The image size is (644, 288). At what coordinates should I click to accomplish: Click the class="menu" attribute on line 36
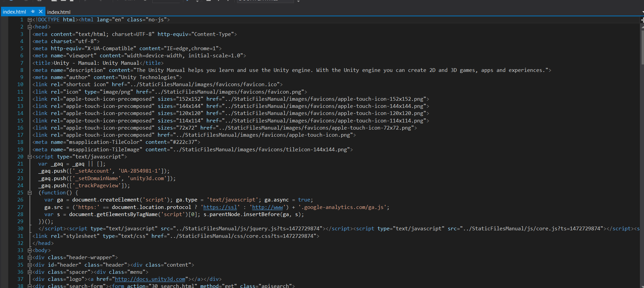pos(127,272)
